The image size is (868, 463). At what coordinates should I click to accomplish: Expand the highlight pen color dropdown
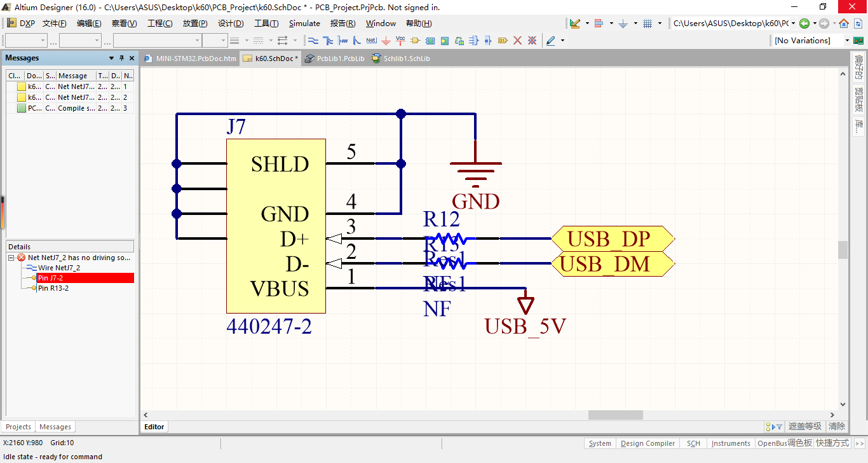pyautogui.click(x=562, y=40)
